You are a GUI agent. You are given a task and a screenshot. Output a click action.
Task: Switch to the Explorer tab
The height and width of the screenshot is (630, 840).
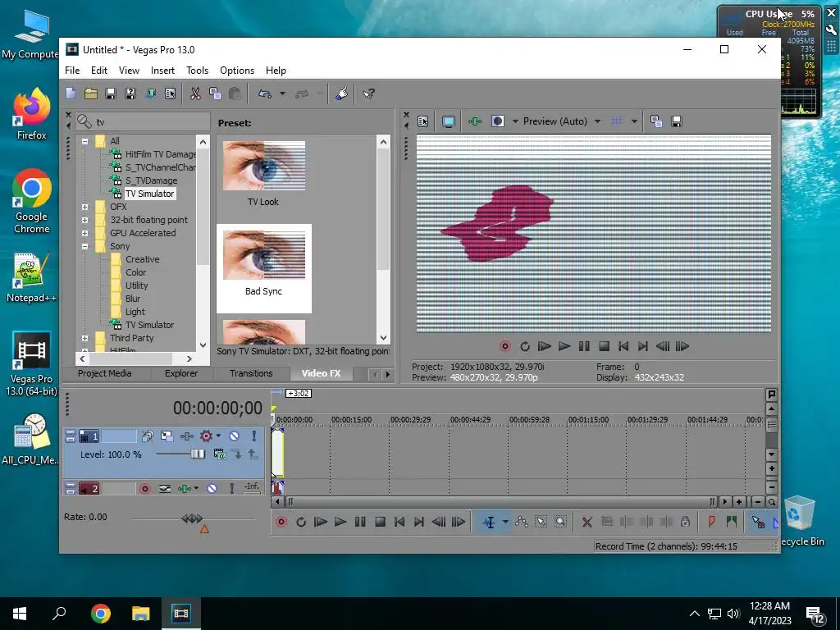[x=181, y=373]
